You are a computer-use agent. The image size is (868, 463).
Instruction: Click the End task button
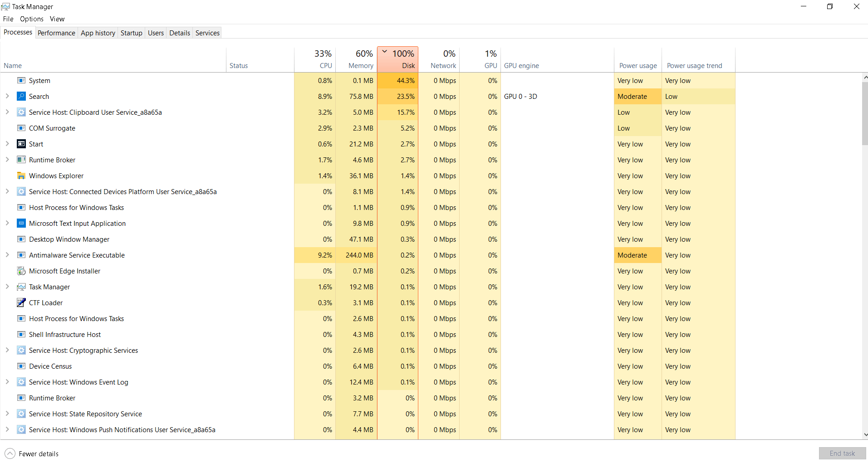pyautogui.click(x=842, y=453)
